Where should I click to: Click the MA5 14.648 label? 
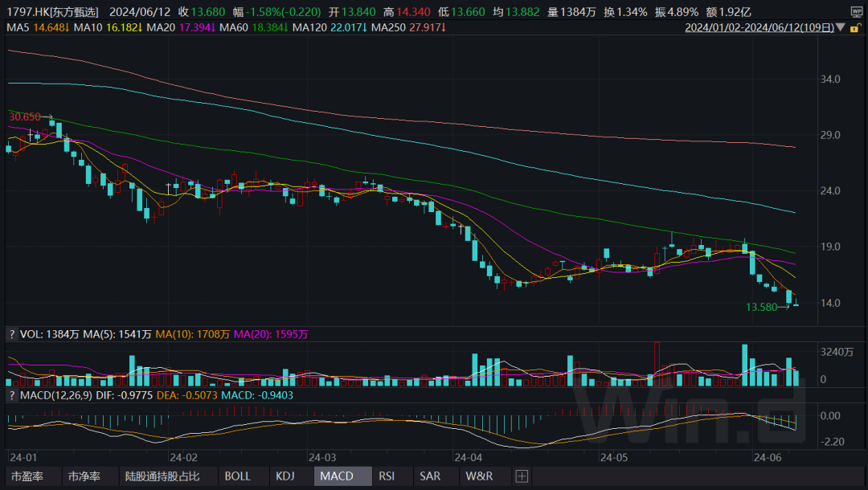38,27
